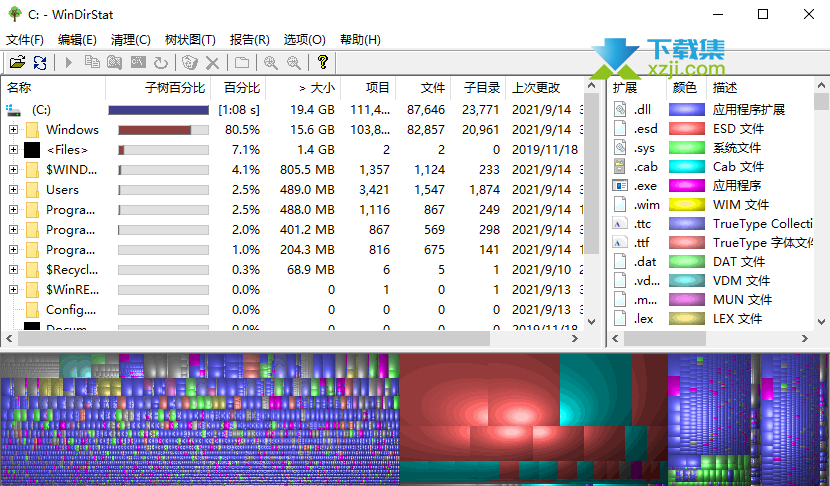Open the 选项(O) menu

coord(304,40)
